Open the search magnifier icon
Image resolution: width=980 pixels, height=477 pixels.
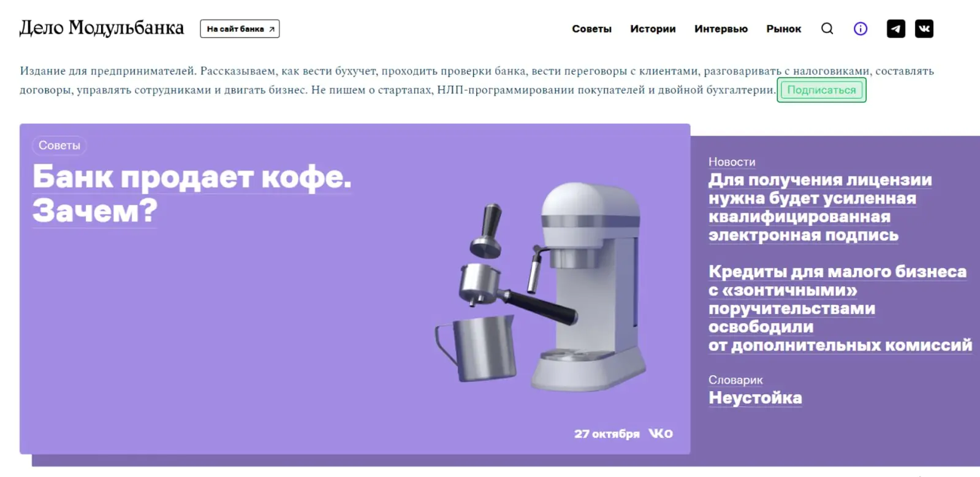pos(827,29)
